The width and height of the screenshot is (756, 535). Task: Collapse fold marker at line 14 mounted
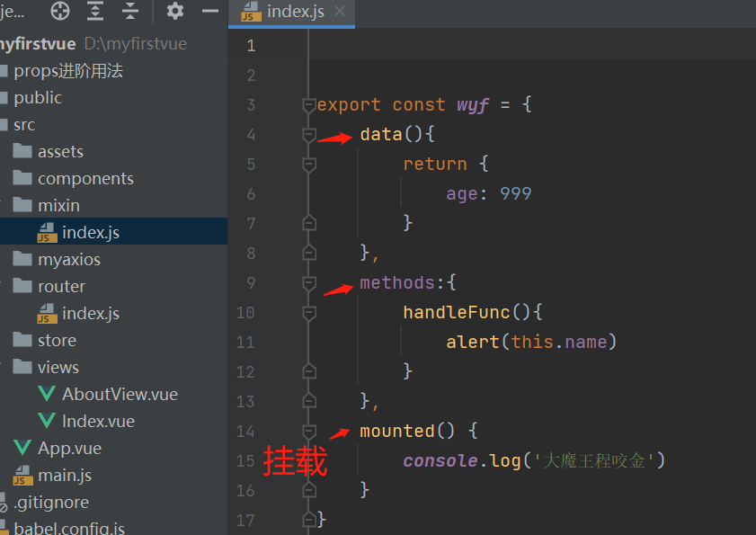[x=309, y=432]
